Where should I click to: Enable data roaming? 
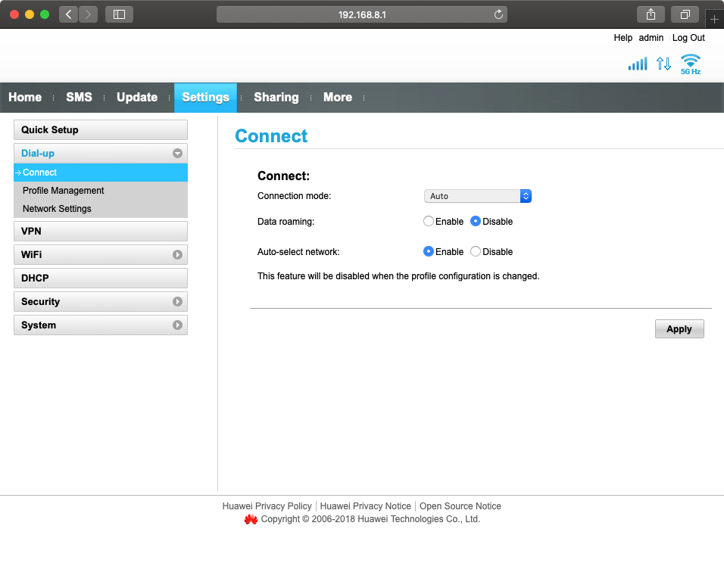pos(429,221)
